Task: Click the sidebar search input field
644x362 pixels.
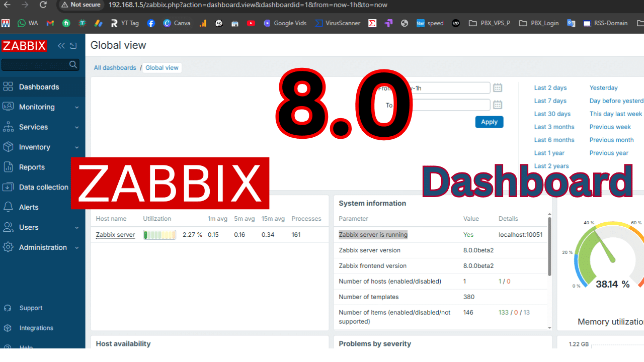Action: [35, 64]
